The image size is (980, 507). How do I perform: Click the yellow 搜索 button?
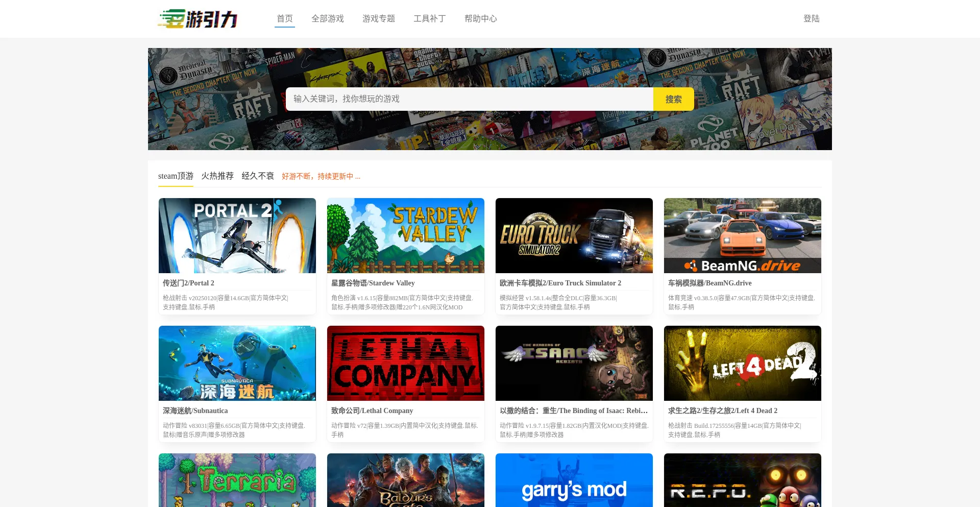pos(674,99)
